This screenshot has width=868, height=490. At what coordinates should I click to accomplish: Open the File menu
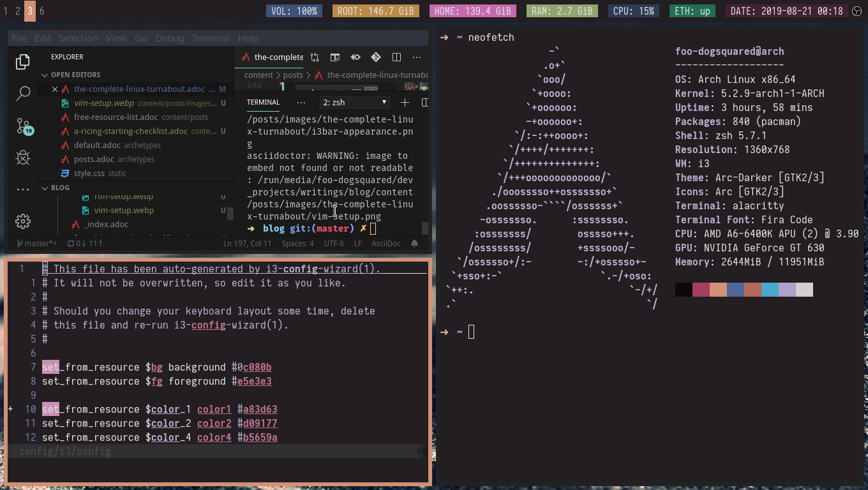pos(19,38)
